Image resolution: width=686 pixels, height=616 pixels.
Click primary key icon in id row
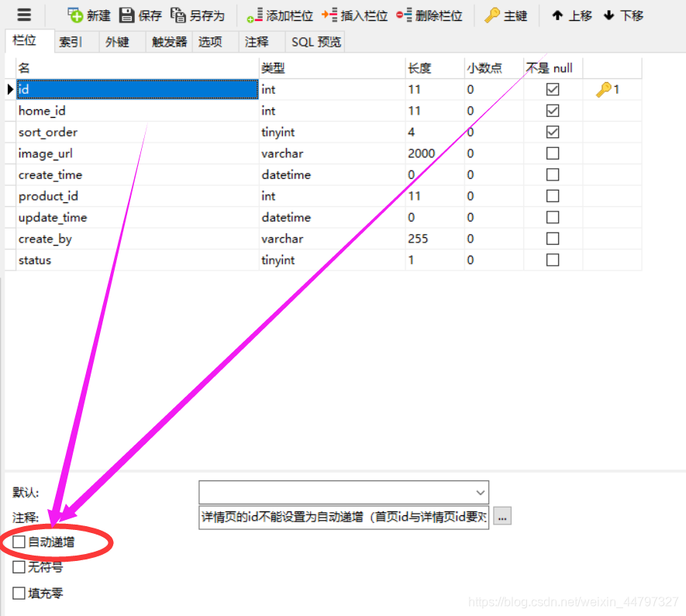tap(603, 90)
